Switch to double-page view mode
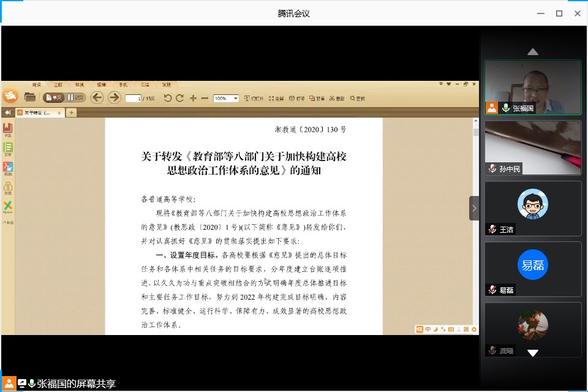Screen dimensions: 588x392 tap(76, 97)
